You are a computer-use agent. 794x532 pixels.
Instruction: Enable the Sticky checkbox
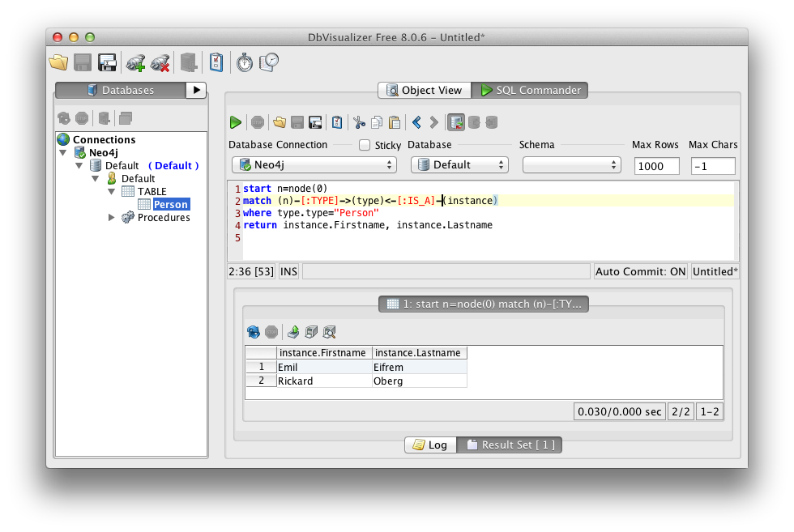point(364,145)
